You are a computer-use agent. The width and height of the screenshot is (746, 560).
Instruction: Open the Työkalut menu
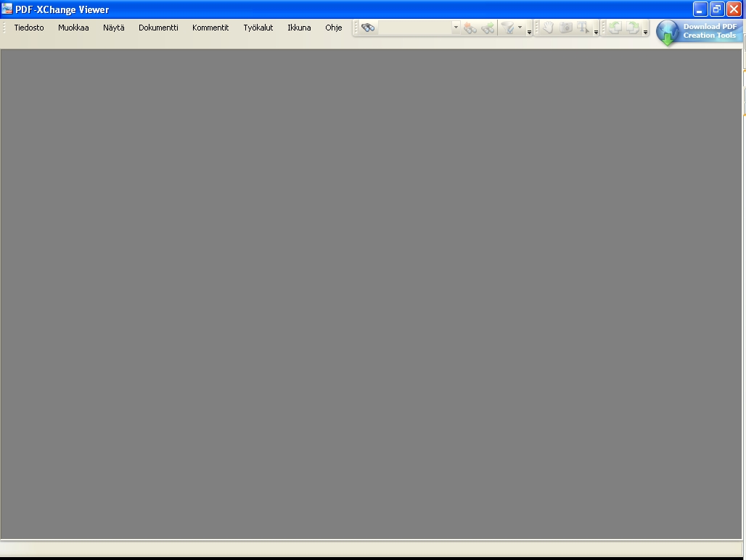click(x=258, y=28)
